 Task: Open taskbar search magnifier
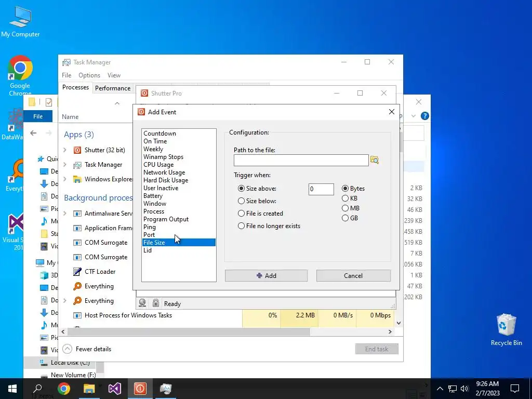point(38,389)
